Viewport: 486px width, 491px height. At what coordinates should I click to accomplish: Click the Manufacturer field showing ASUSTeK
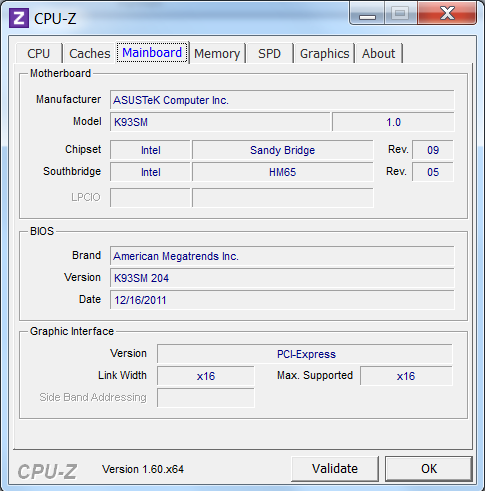(x=282, y=100)
